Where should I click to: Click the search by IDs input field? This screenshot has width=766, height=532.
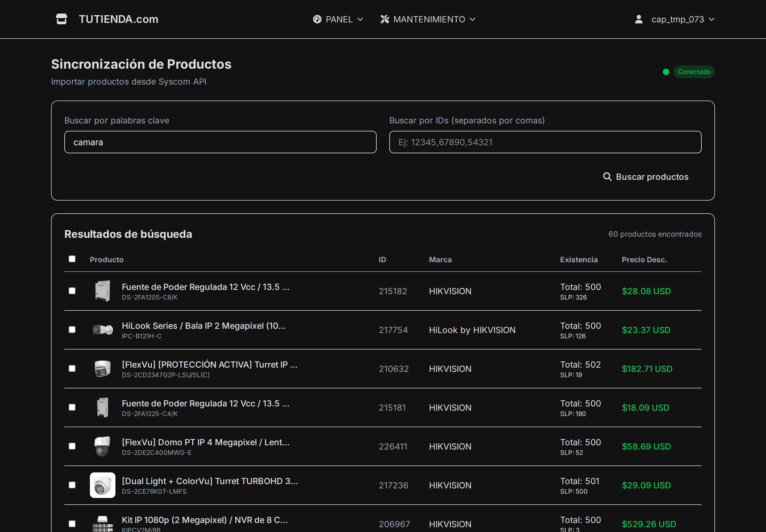pos(545,142)
